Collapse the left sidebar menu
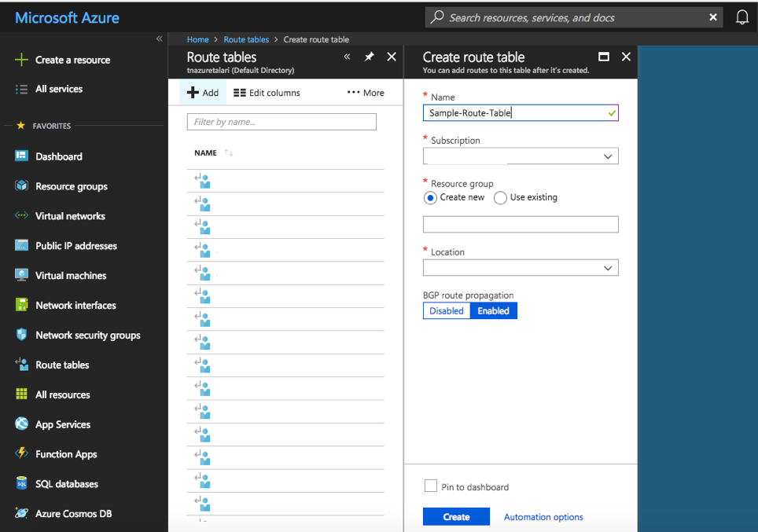 (x=159, y=39)
